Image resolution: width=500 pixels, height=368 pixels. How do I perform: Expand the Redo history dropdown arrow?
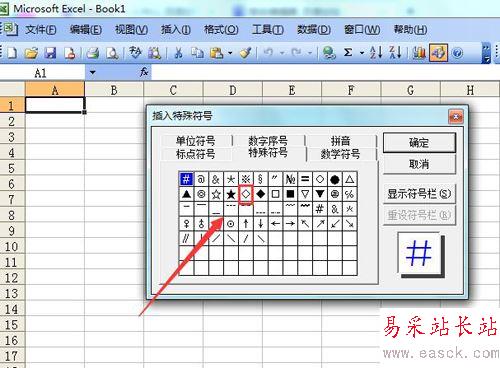[x=310, y=53]
